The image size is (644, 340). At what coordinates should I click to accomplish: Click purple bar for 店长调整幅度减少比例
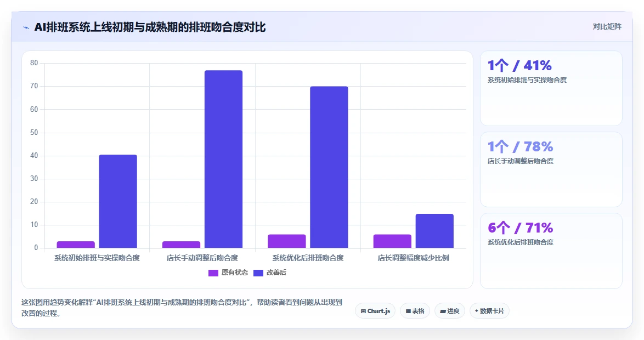[x=392, y=241]
